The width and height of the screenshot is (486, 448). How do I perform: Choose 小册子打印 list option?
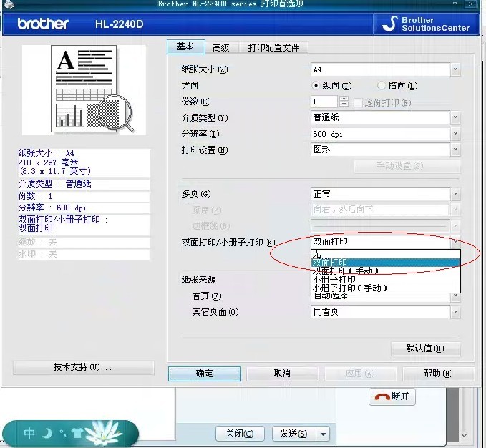(386, 279)
